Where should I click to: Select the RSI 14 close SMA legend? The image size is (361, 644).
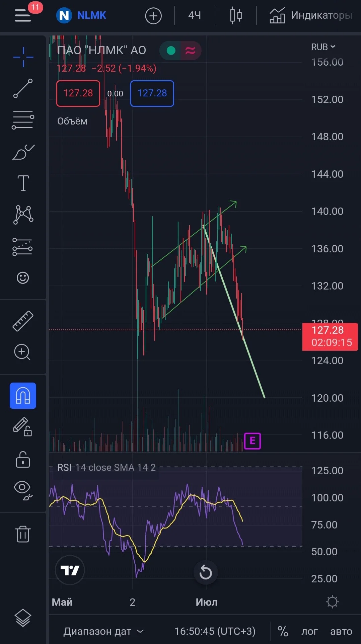106,468
